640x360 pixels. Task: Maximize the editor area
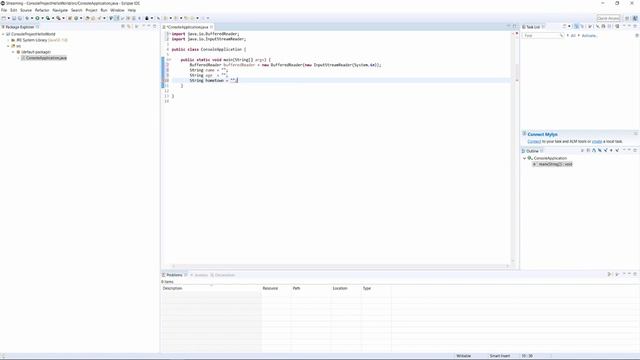click(515, 27)
